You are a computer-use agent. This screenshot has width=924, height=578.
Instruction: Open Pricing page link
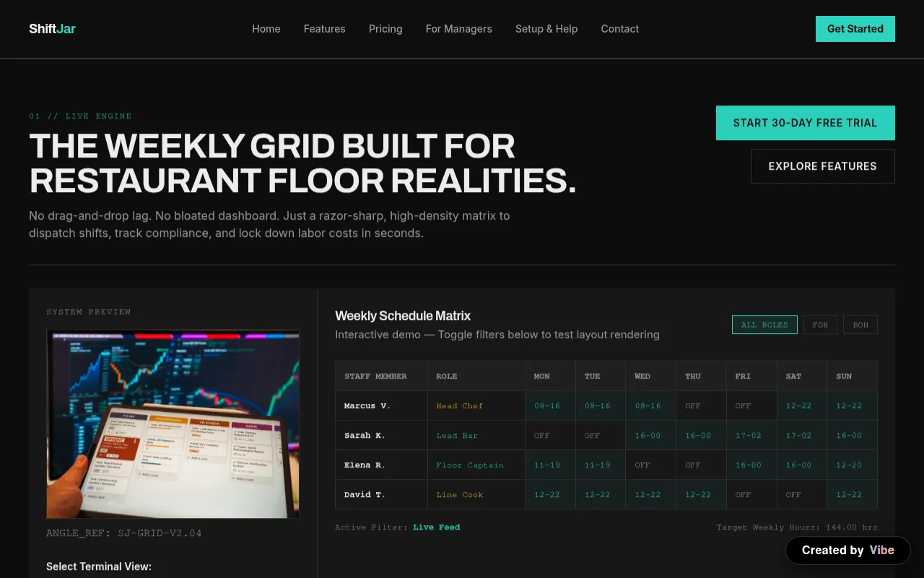[385, 29]
